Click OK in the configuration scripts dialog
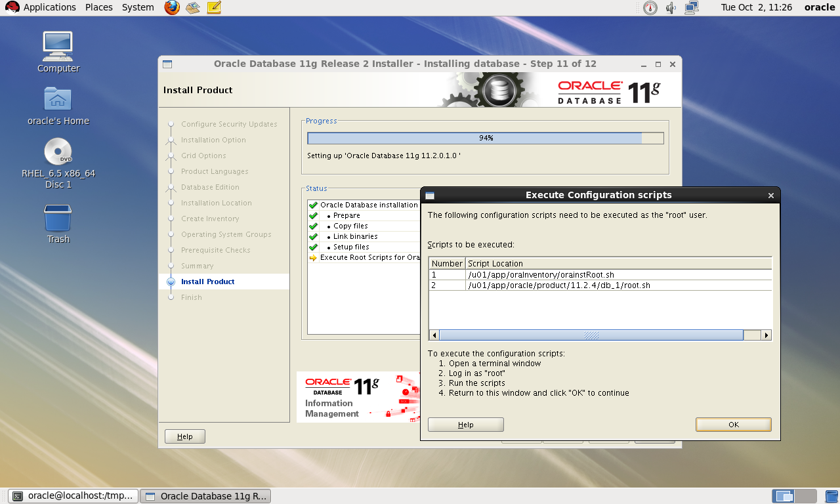 (734, 425)
